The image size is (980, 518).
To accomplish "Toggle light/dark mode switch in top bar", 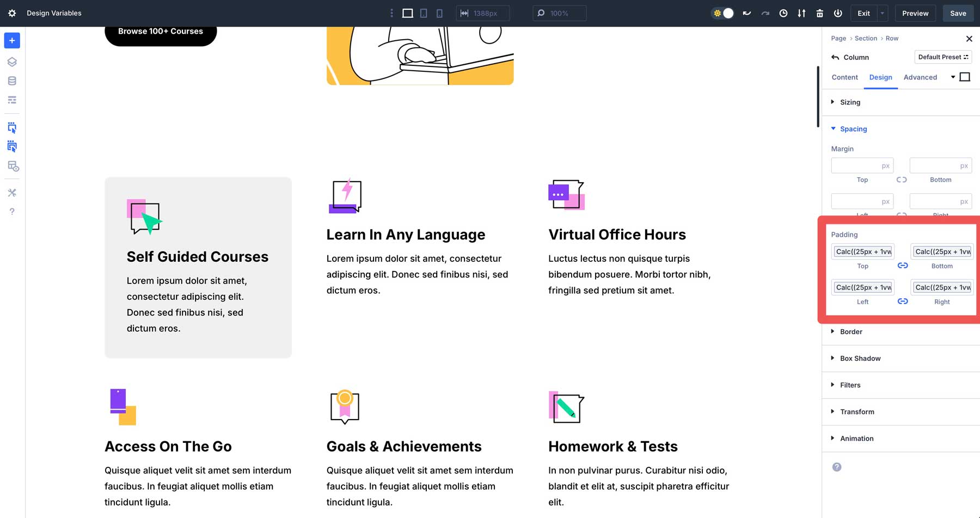I will click(x=722, y=13).
